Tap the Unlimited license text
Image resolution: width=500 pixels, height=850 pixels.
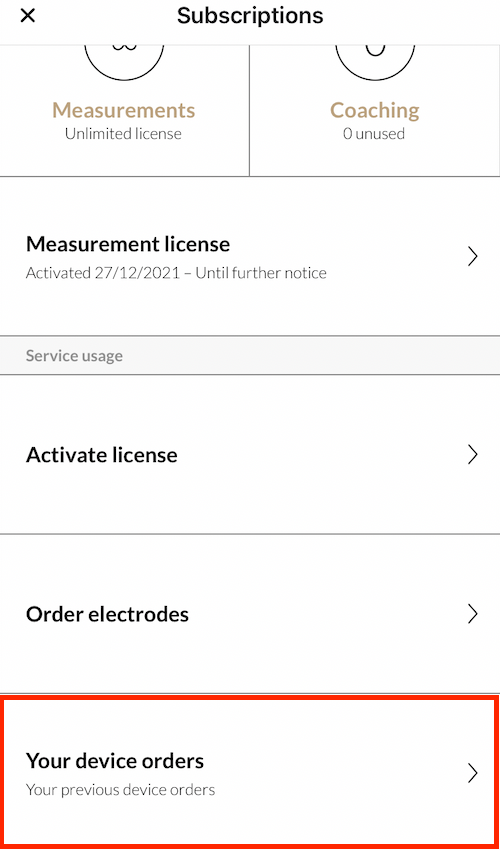coord(123,134)
